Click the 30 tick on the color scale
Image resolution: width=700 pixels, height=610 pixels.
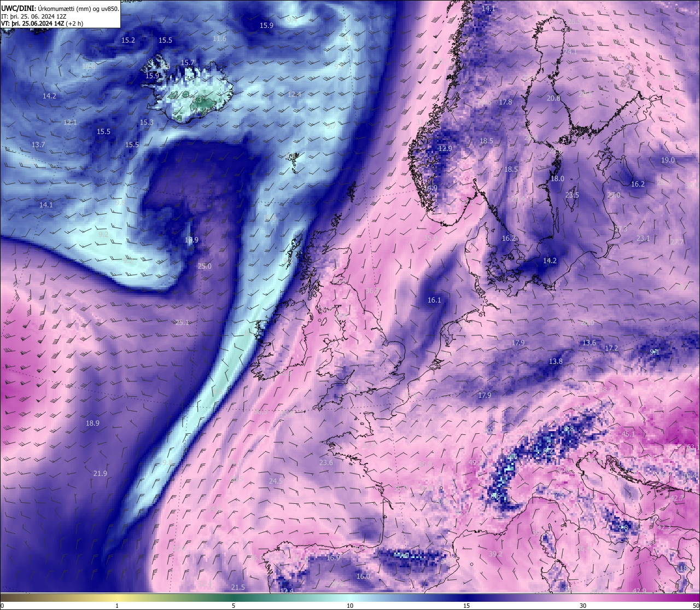pos(583,606)
